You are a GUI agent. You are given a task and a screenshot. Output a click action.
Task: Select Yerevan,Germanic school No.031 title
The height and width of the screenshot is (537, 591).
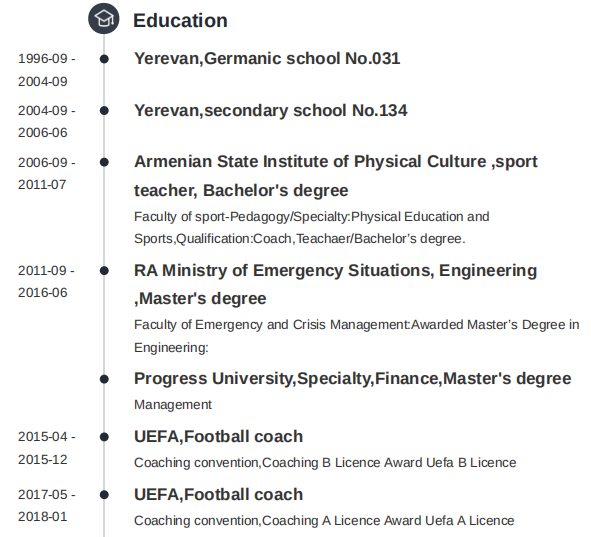[x=267, y=58]
